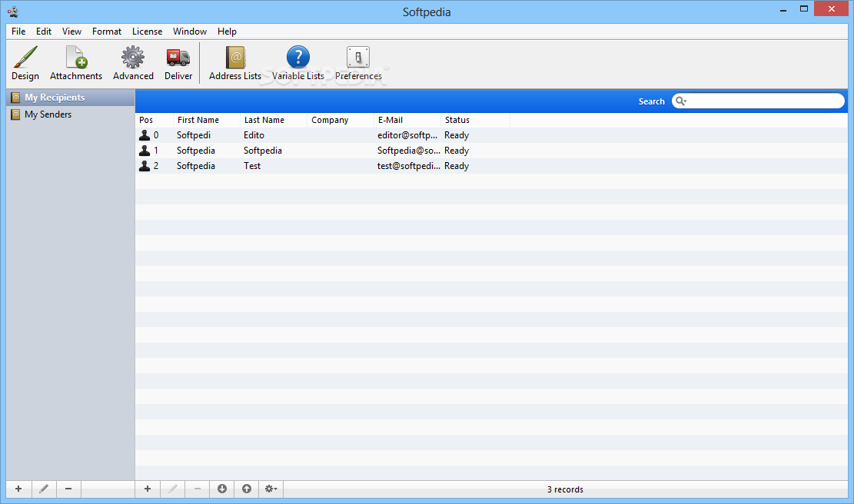Open the File menu
Viewport: 854px width, 504px height.
point(18,31)
